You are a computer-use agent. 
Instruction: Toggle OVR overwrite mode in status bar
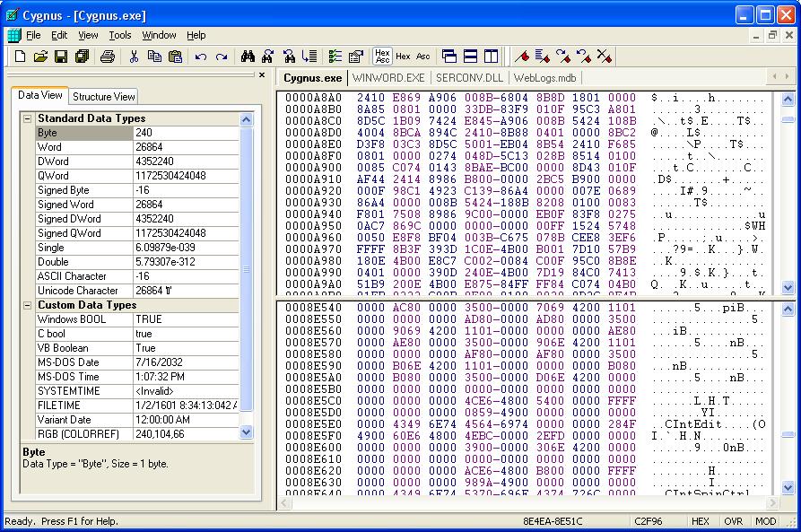pos(733,521)
